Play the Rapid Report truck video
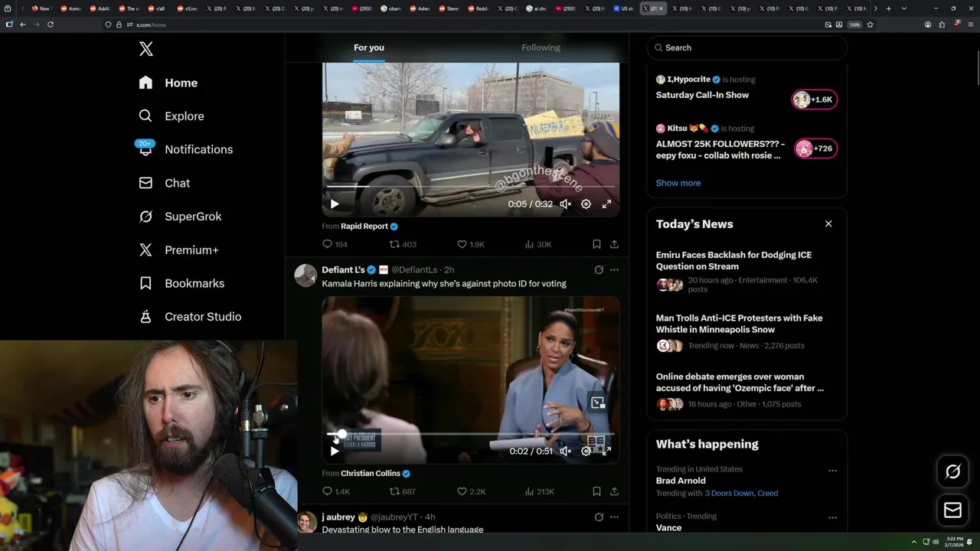The image size is (980, 551). (335, 204)
